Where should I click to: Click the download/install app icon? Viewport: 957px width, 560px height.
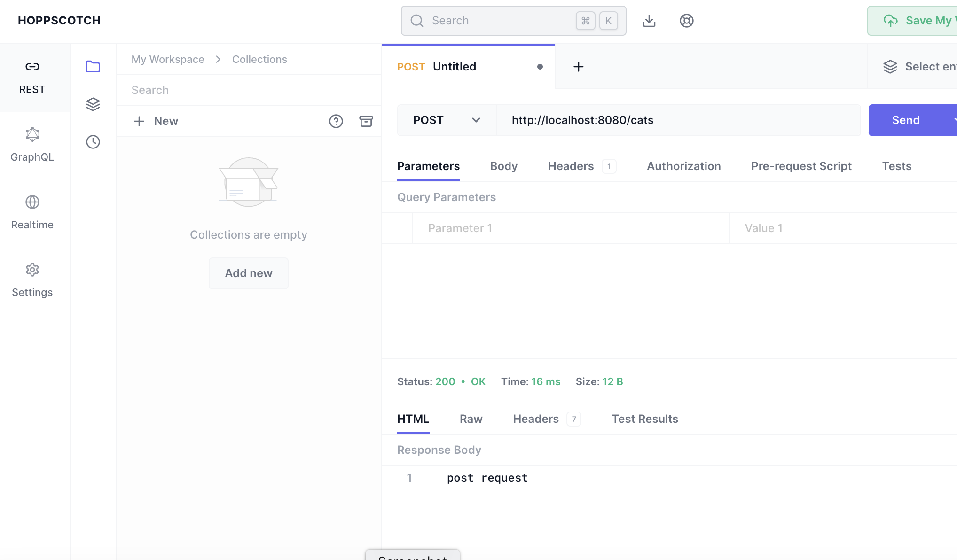tap(649, 21)
